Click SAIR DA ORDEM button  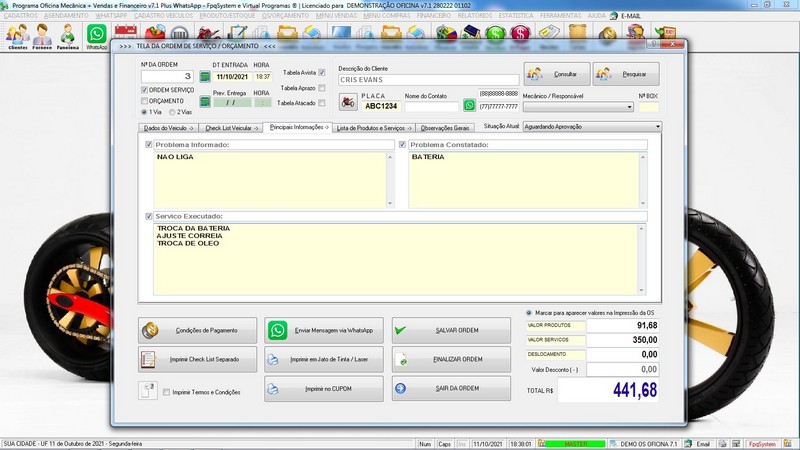[451, 388]
